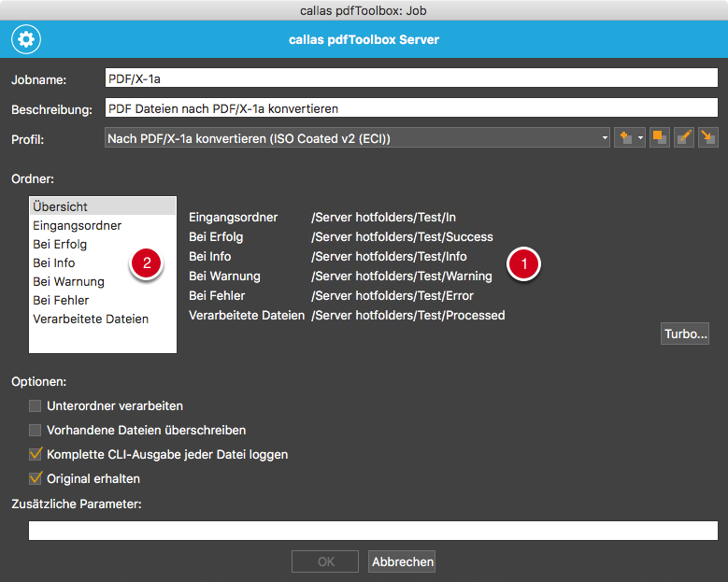728x582 pixels.
Task: Click into the Jobname field
Action: 411,78
